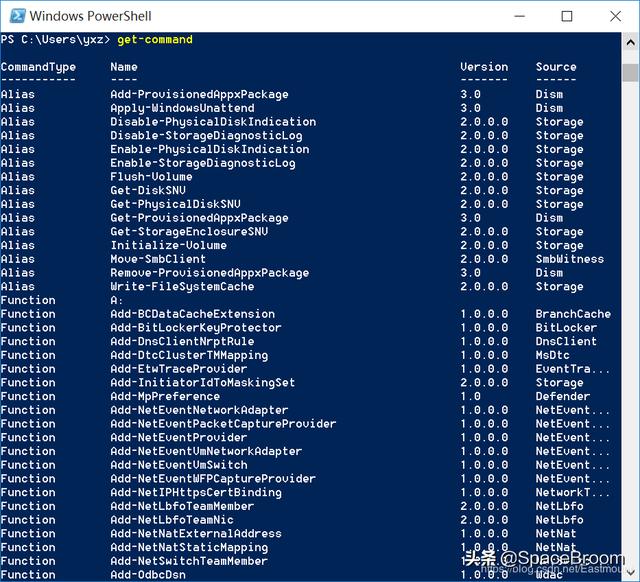Select Add-NetNatExternalAddress entry
Screen dimensions: 640x582
196,533
